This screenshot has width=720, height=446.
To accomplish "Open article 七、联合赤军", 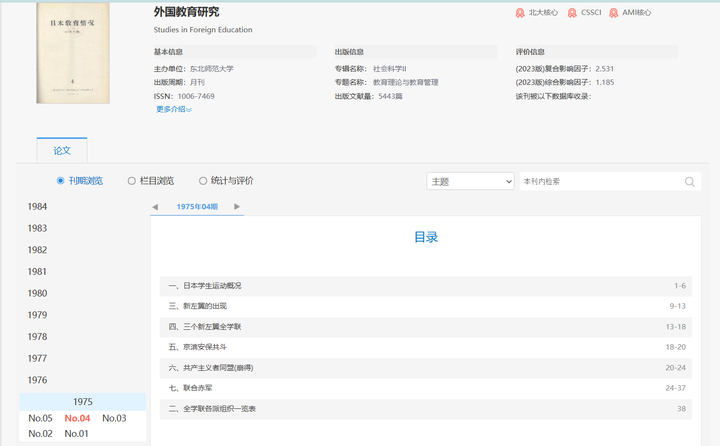I will (190, 388).
